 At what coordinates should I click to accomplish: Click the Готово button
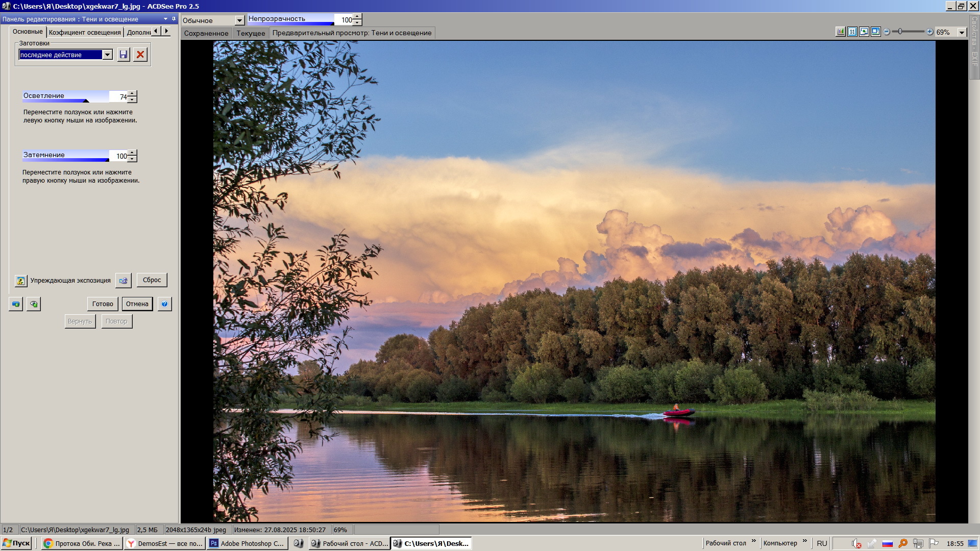[103, 304]
